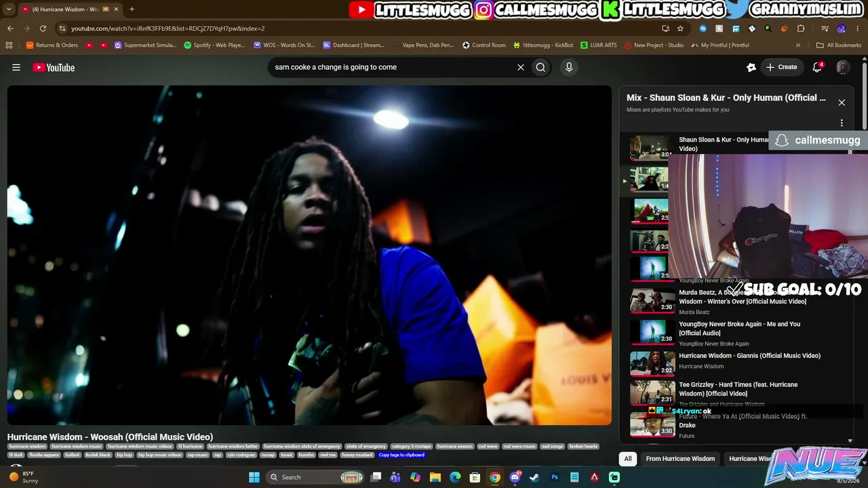Open File Explorer from the taskbar
Viewport: 868px width, 488px height.
[x=435, y=477]
